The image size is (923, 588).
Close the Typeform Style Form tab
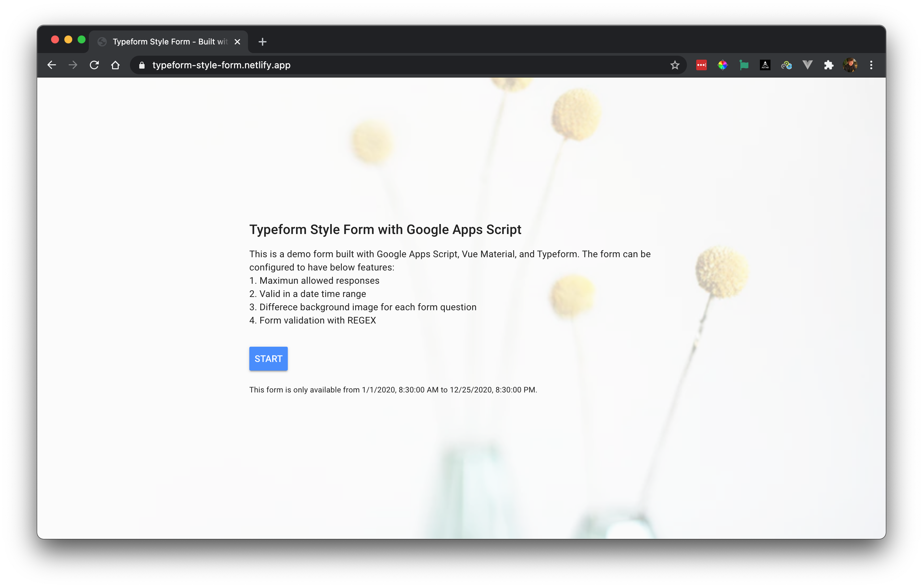pos(237,42)
